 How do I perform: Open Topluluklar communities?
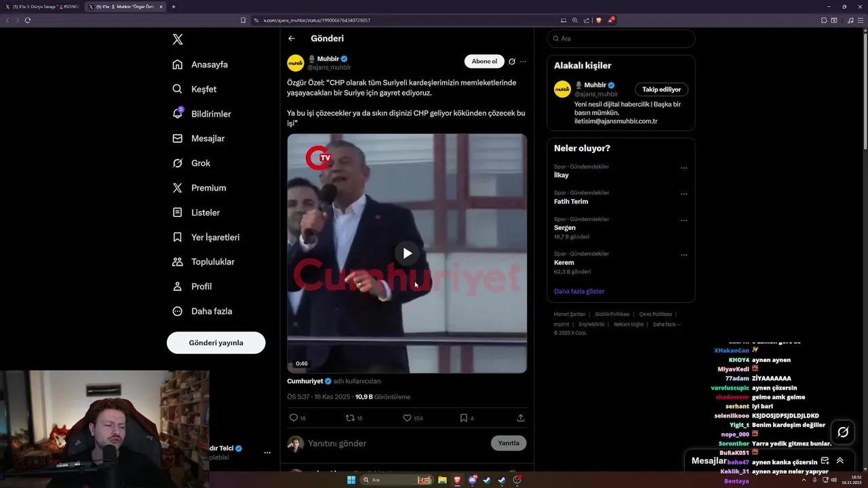click(x=203, y=262)
